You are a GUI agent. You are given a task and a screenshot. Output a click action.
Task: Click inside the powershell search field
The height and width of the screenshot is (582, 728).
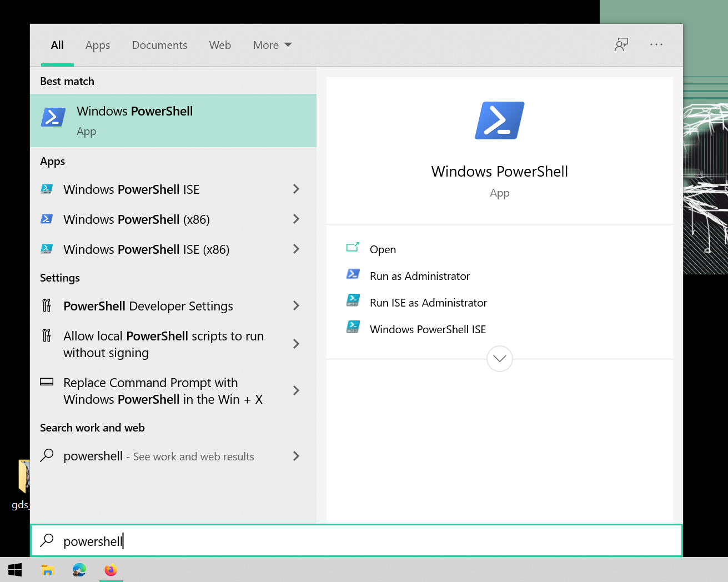coord(222,540)
